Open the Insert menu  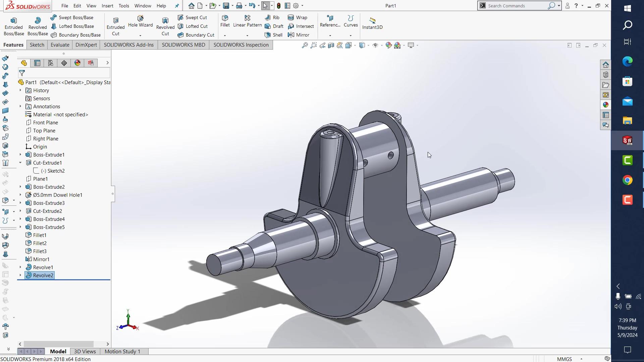coord(107,6)
